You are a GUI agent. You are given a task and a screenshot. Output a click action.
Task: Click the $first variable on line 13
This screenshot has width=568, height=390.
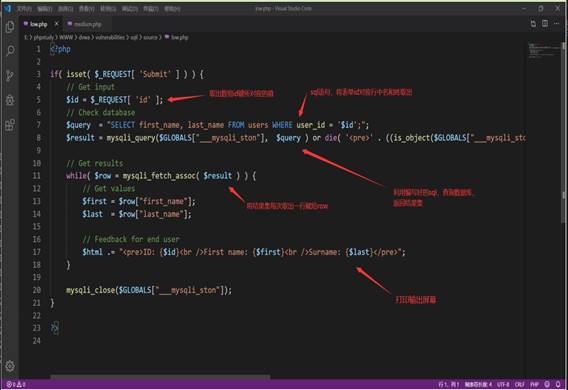coord(94,201)
